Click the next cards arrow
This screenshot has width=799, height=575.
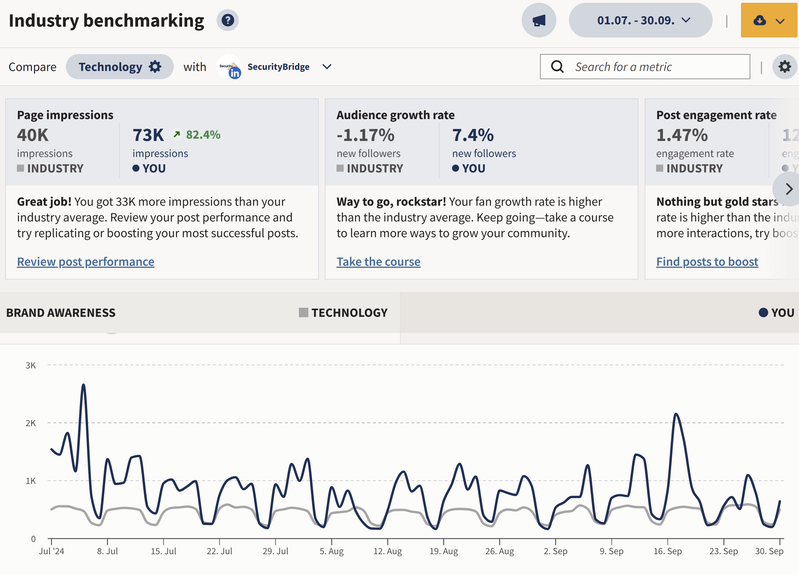point(788,189)
